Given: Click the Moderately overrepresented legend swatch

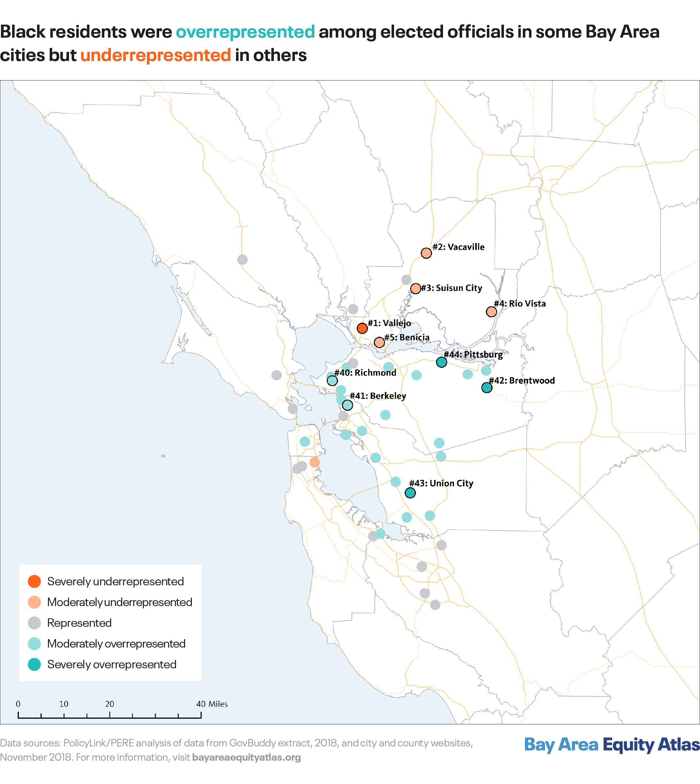Looking at the screenshot, I should click(x=35, y=644).
